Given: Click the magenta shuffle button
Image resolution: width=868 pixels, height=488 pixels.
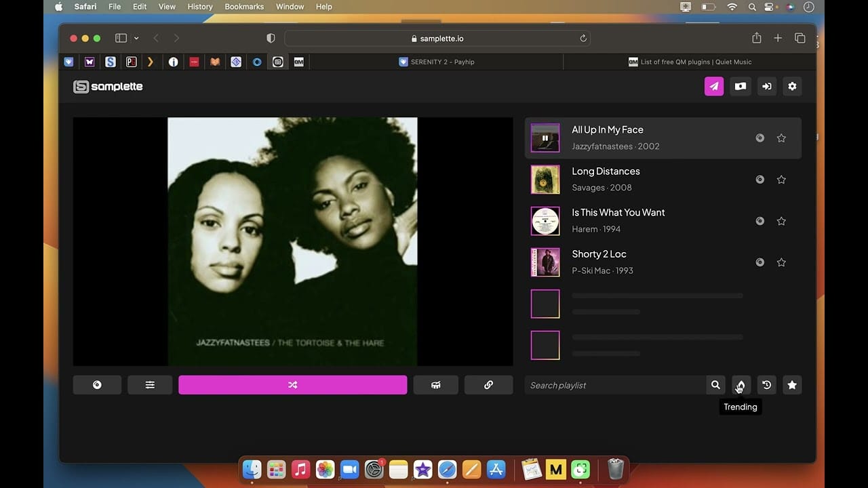Looking at the screenshot, I should (x=292, y=385).
